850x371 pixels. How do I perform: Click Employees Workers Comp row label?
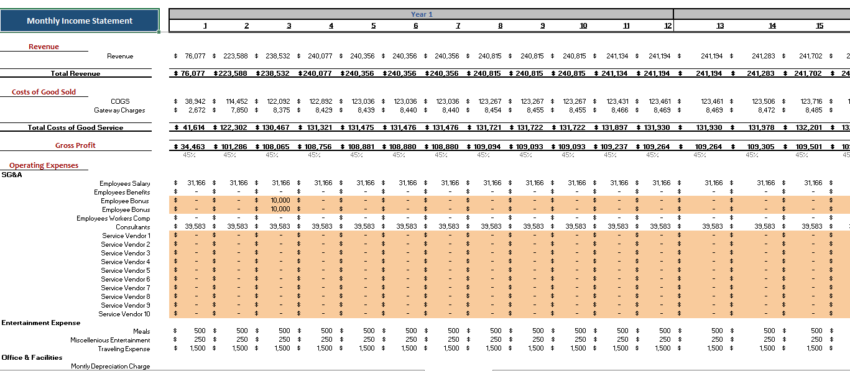(113, 218)
